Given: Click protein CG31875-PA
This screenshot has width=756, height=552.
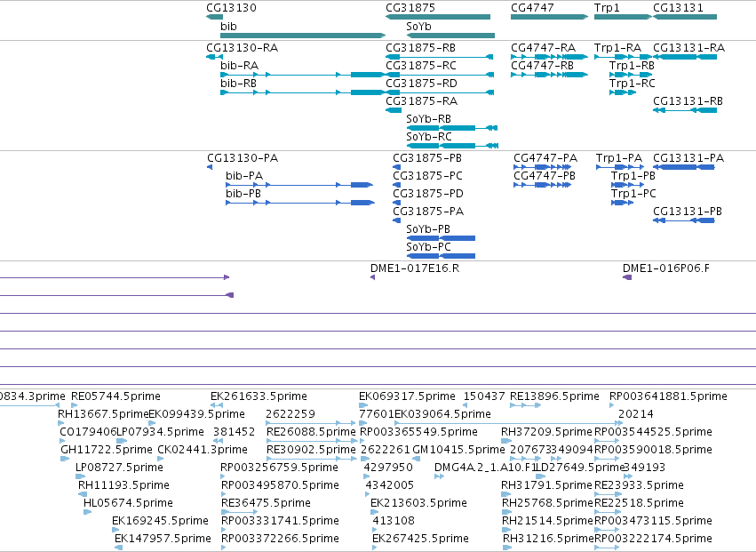Looking at the screenshot, I should point(397,220).
